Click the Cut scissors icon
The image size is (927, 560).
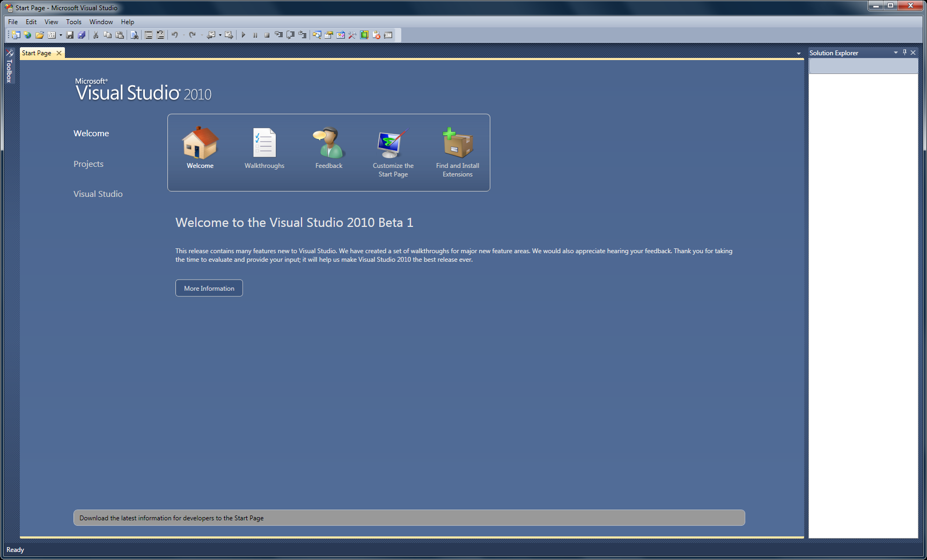(x=95, y=35)
